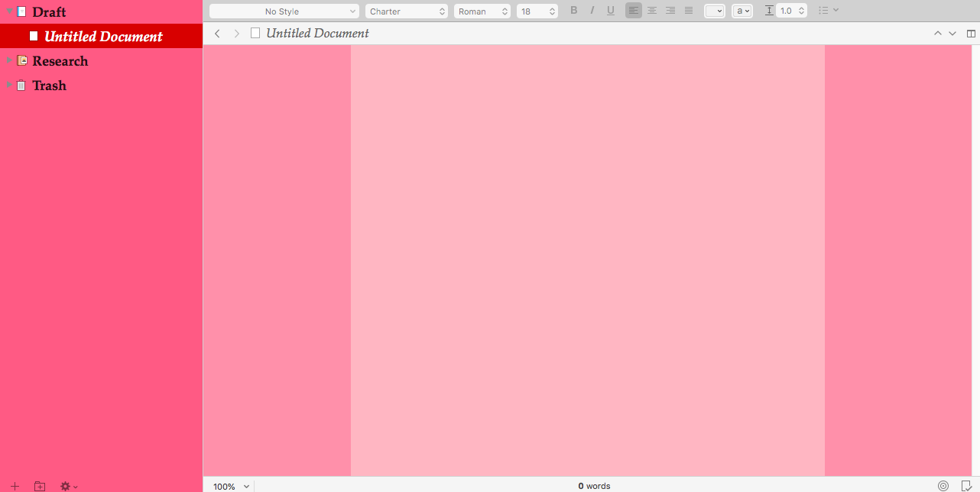Image resolution: width=980 pixels, height=492 pixels.
Task: Click the line spacing icon
Action: click(x=769, y=11)
